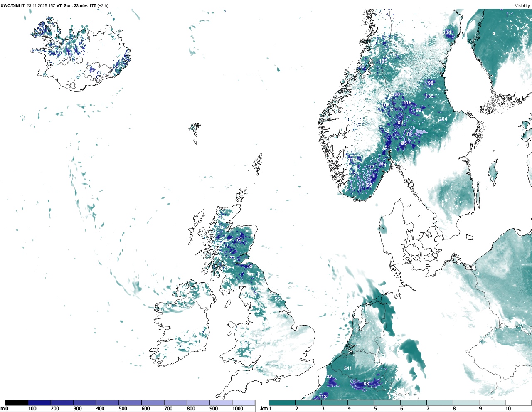
Task: Click the '204' value in Sweden
Action: [443, 119]
